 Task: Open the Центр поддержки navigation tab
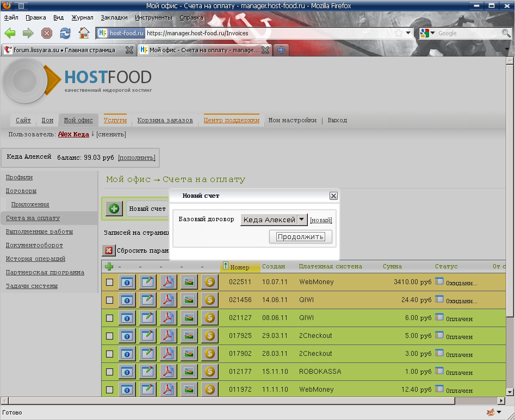pos(232,120)
